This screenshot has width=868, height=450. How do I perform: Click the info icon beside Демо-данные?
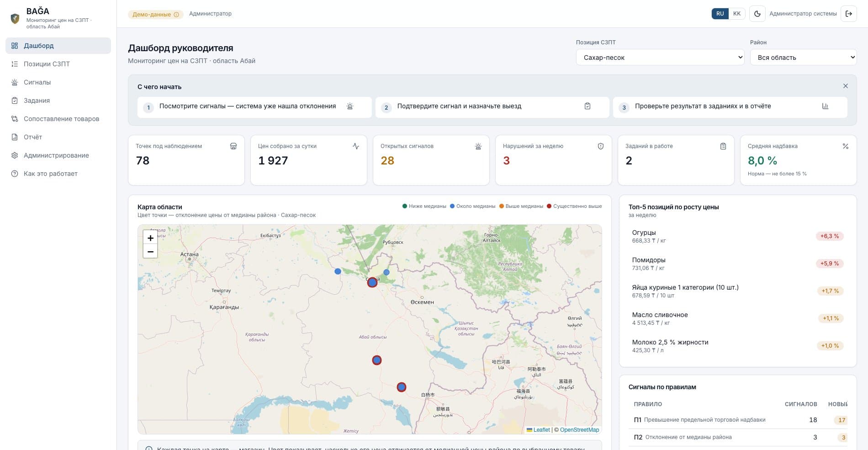tap(176, 15)
